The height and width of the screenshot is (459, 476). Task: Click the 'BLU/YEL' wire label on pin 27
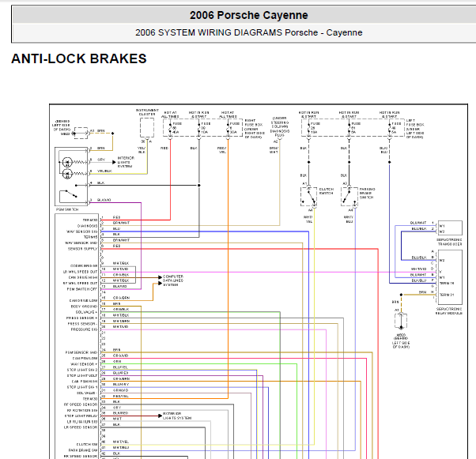click(120, 367)
